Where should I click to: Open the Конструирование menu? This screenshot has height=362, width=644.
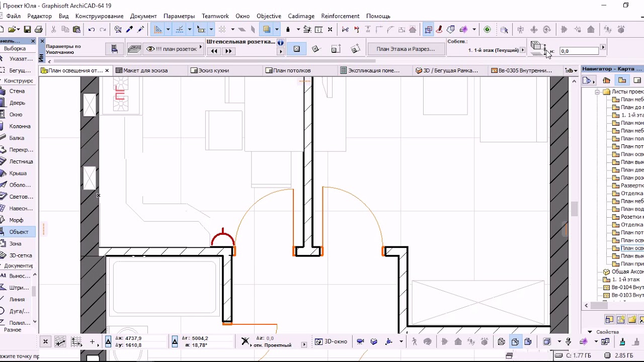pyautogui.click(x=100, y=16)
